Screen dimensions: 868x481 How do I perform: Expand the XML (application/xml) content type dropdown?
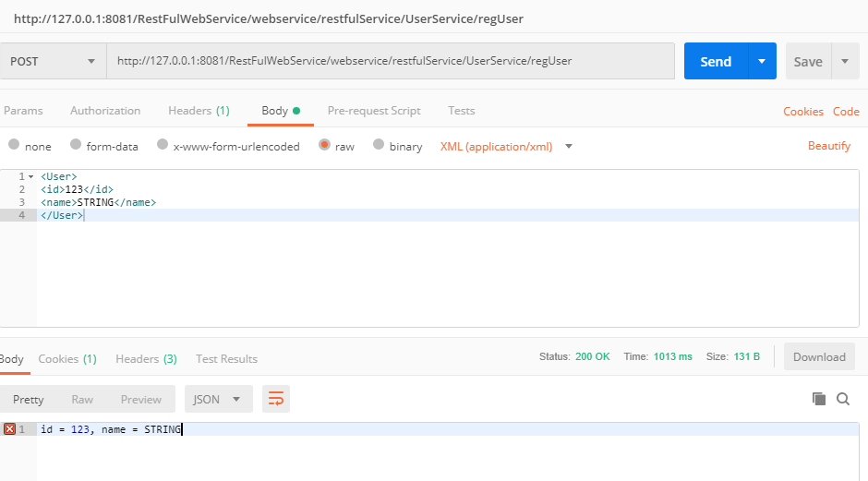point(569,146)
